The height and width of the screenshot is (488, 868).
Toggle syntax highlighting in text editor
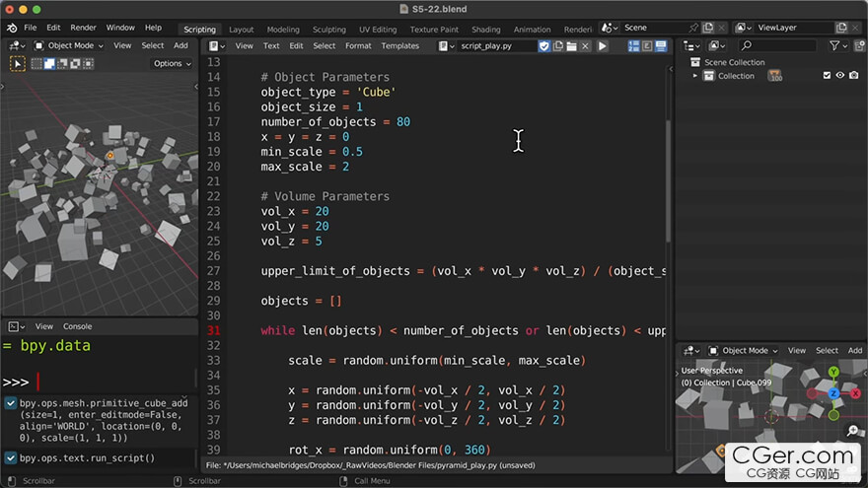coord(661,46)
